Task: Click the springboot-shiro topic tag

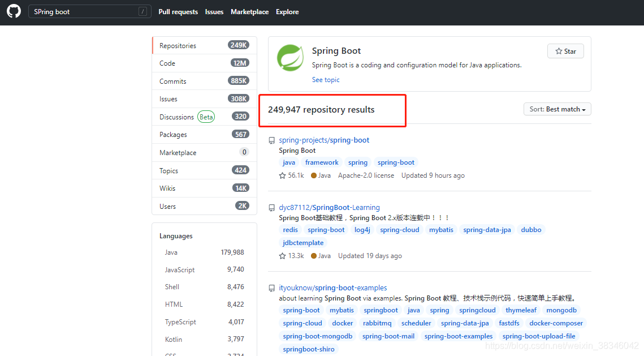Action: (x=309, y=349)
